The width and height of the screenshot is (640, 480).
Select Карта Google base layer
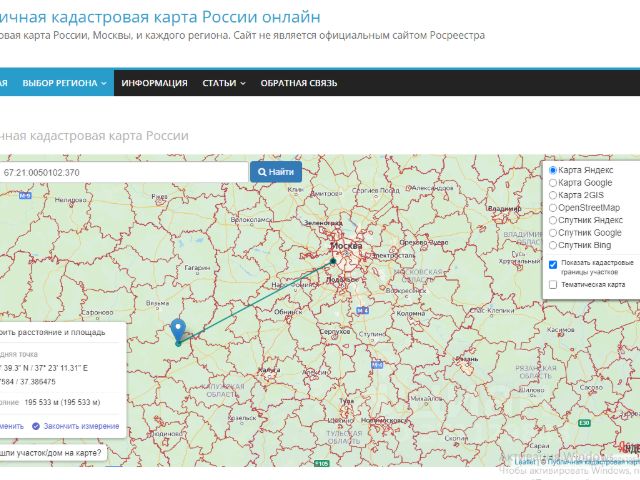(x=553, y=183)
